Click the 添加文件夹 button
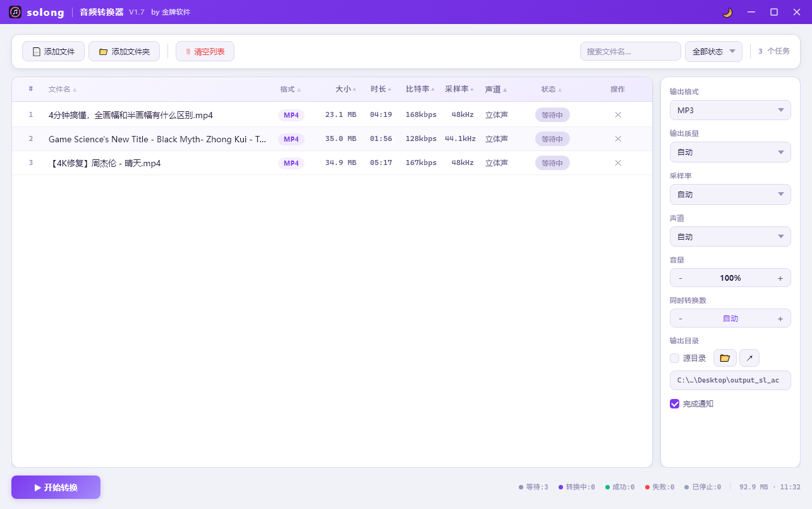Viewport: 812px width, 509px height. point(124,52)
